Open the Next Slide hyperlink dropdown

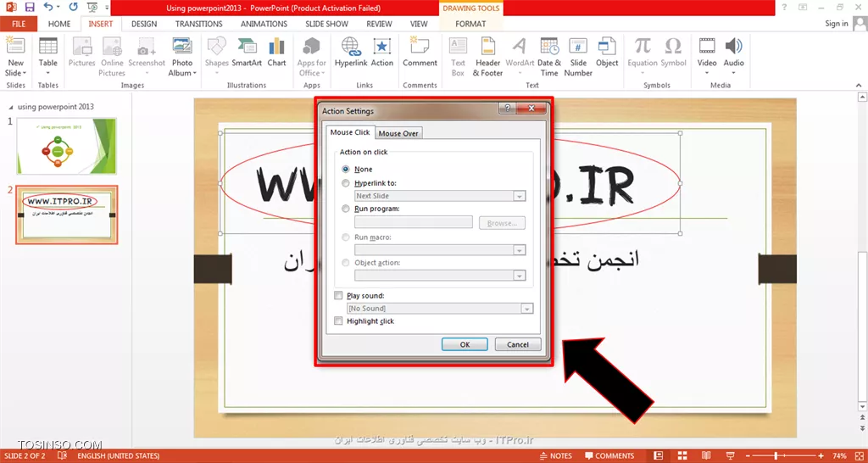[x=519, y=196]
